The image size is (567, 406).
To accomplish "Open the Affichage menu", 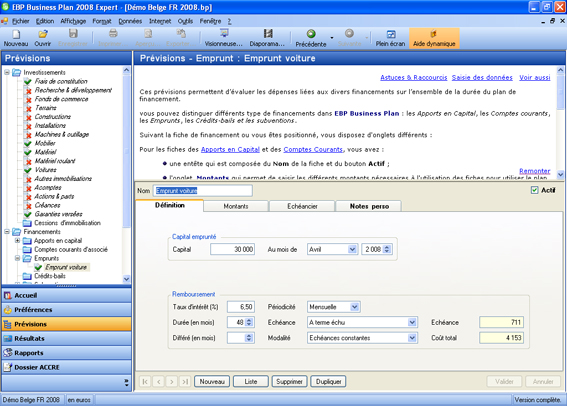I will [73, 21].
